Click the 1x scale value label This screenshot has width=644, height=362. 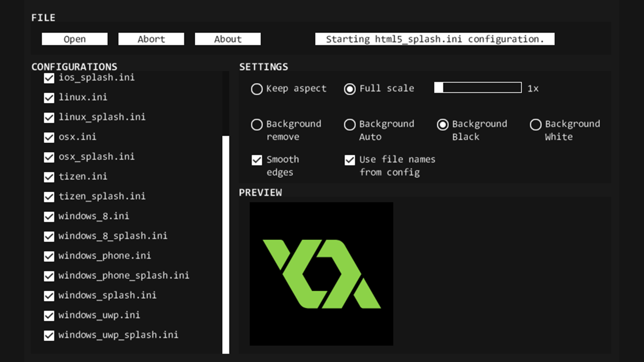coord(533,88)
